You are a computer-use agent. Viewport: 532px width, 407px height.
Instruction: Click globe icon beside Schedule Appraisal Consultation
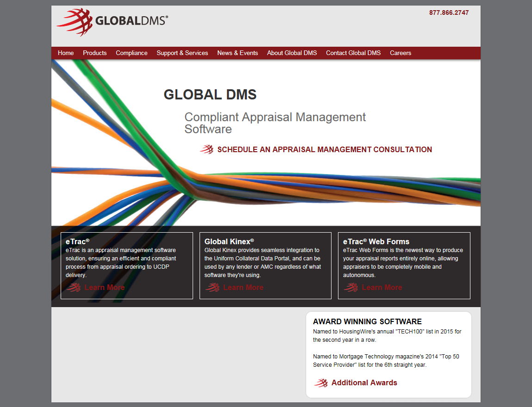coord(207,149)
